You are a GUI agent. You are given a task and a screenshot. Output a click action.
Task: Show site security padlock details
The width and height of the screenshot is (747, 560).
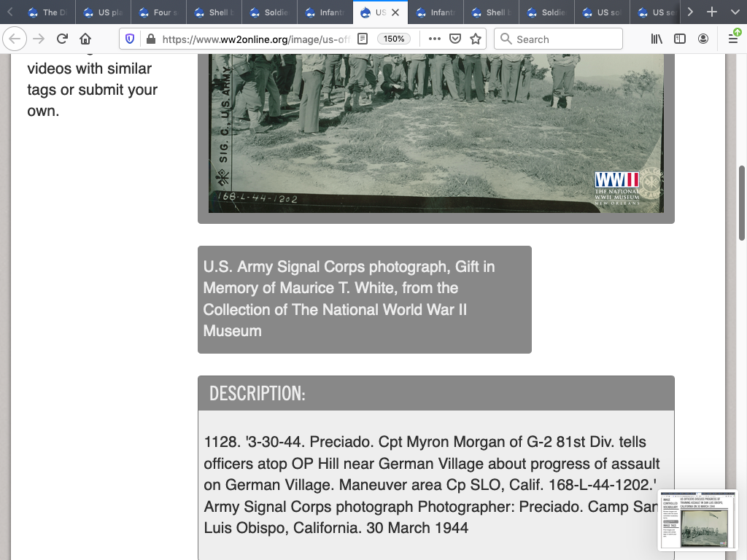pos(150,39)
